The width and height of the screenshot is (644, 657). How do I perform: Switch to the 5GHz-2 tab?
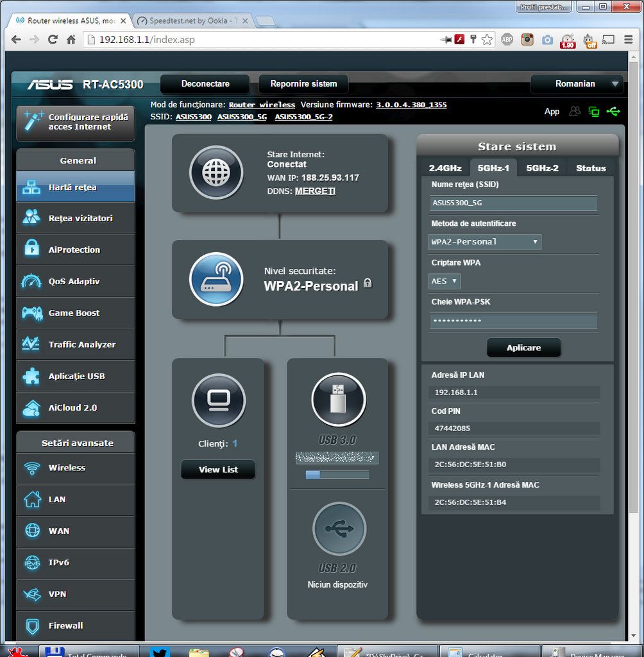[542, 168]
